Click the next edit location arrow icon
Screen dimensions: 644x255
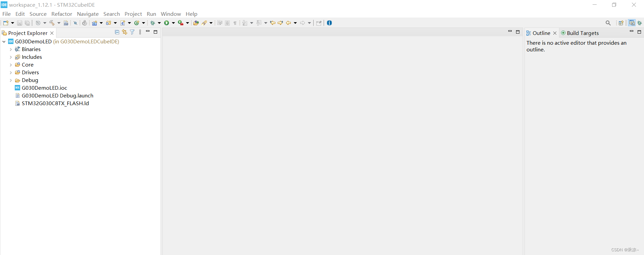pyautogui.click(x=280, y=23)
